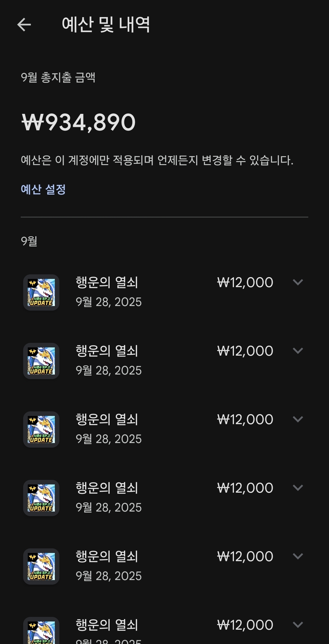Tap the 예산 및 내역 page title
Image resolution: width=329 pixels, height=644 pixels.
106,25
